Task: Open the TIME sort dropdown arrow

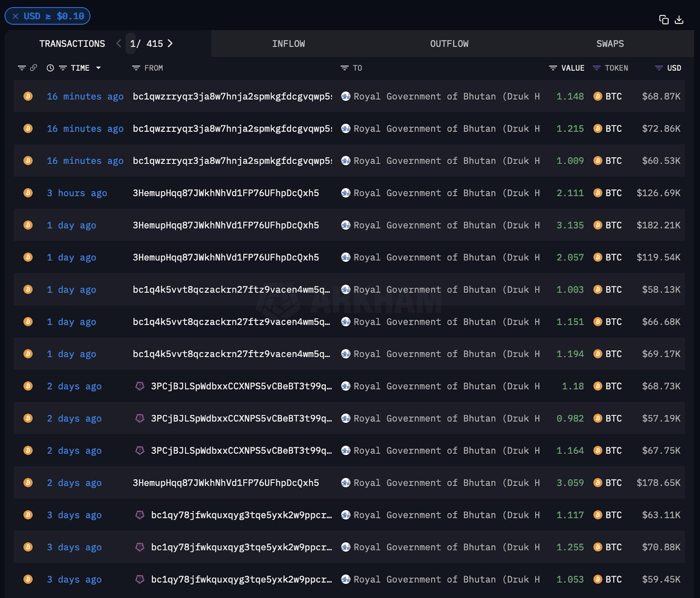Action: [98, 68]
